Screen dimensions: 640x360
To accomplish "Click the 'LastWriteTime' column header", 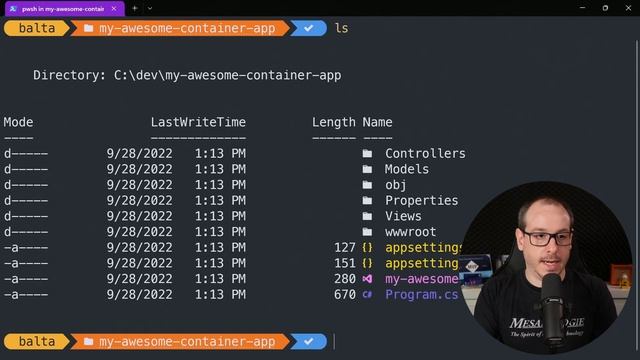I will click(x=198, y=122).
